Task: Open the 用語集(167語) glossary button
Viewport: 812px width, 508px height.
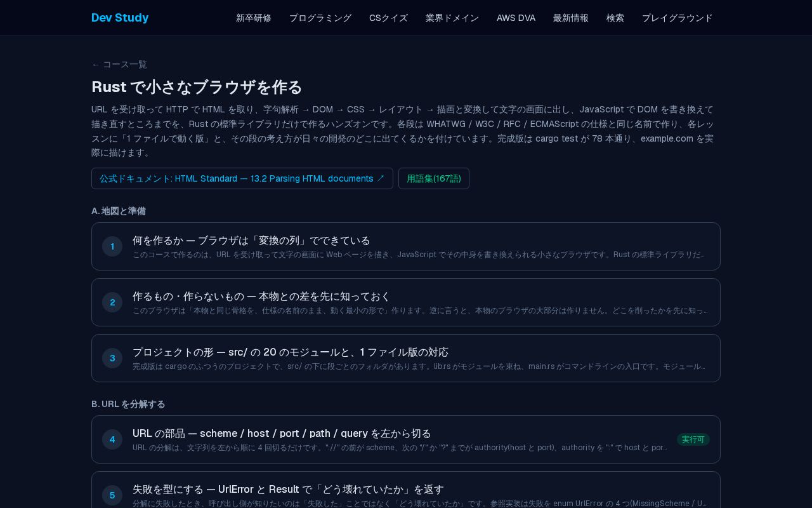Action: 434,178
